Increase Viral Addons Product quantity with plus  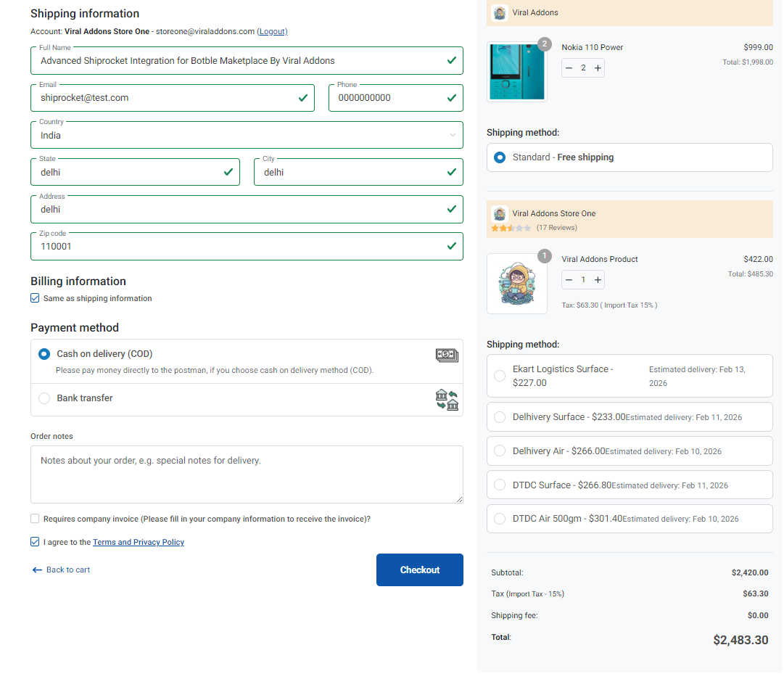598,280
